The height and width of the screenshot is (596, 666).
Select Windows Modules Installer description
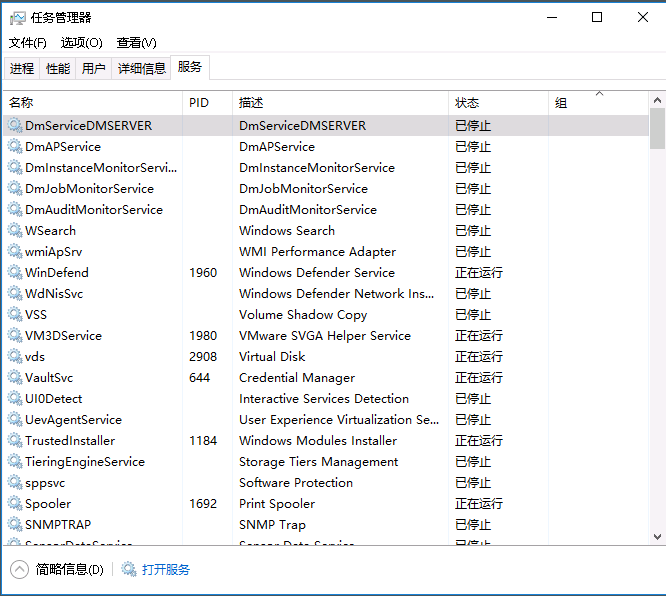(x=318, y=441)
